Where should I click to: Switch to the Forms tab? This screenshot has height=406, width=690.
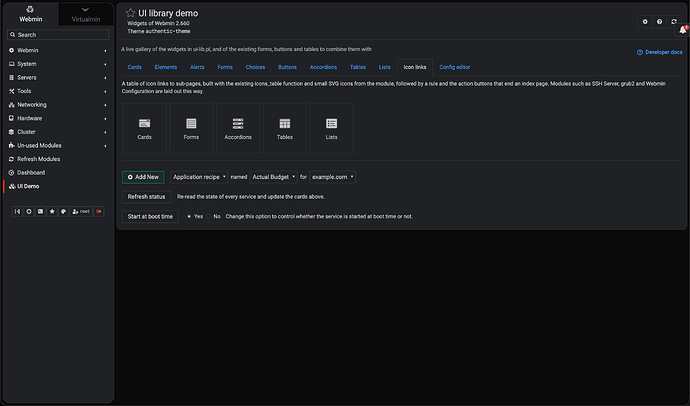click(x=225, y=67)
